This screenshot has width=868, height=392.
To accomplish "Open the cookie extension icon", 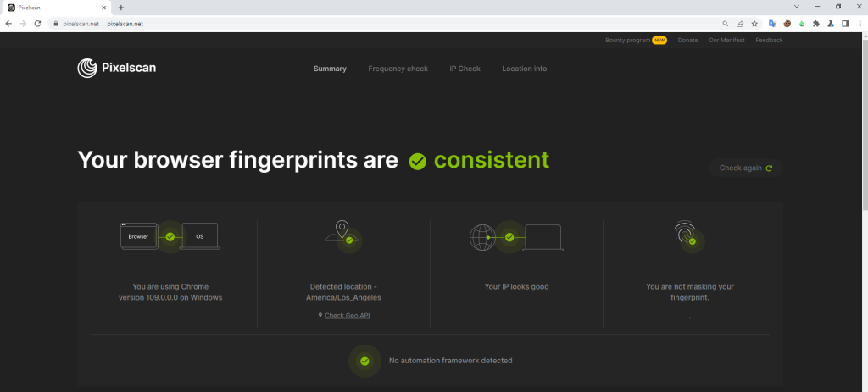I will [787, 23].
